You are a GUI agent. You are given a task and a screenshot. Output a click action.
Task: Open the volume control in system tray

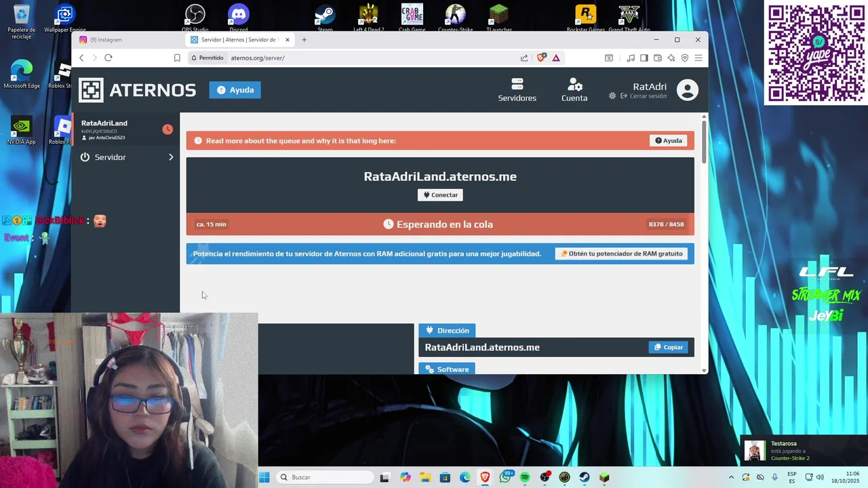[819, 477]
